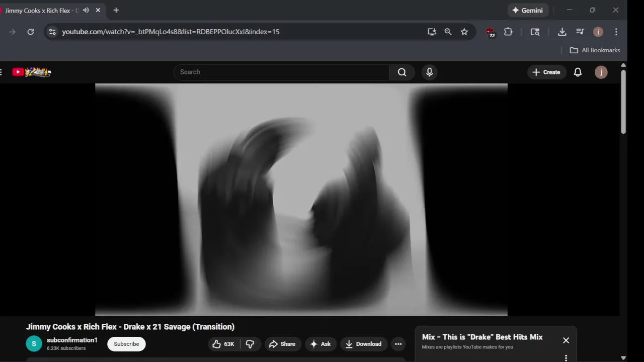Dislike this video
644x362 pixels.
coord(250,344)
